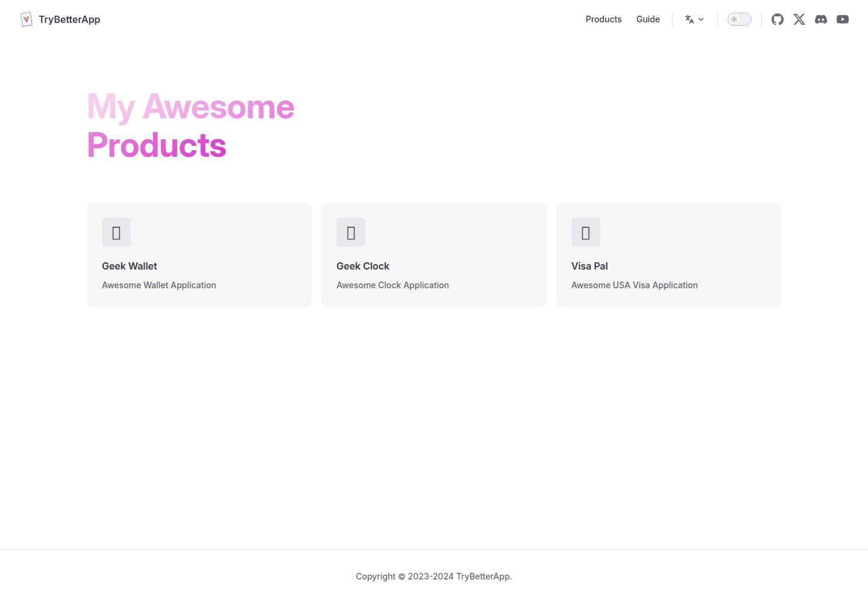Click the Geek Wallet card icon
This screenshot has width=868, height=603.
[116, 232]
